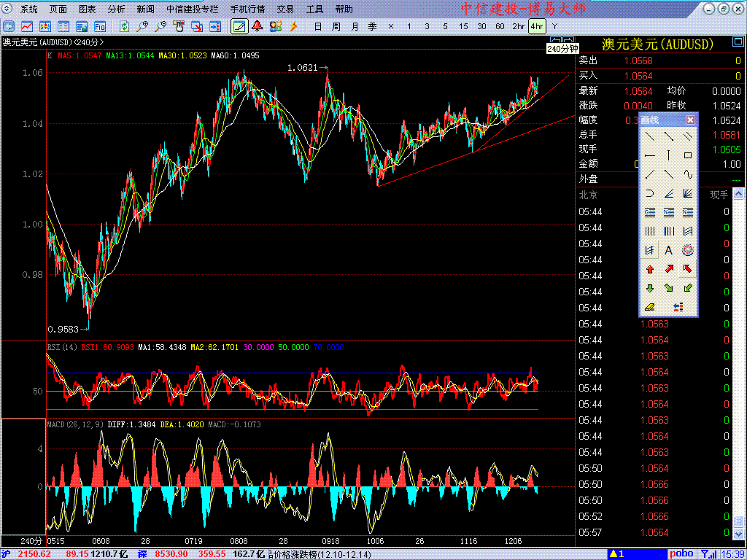Place a green down arrow marker
The width and height of the screenshot is (747, 560).
(x=650, y=288)
